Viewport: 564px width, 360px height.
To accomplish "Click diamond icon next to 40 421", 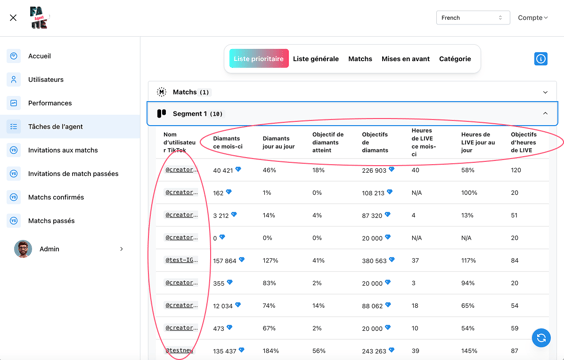I will 238,169.
